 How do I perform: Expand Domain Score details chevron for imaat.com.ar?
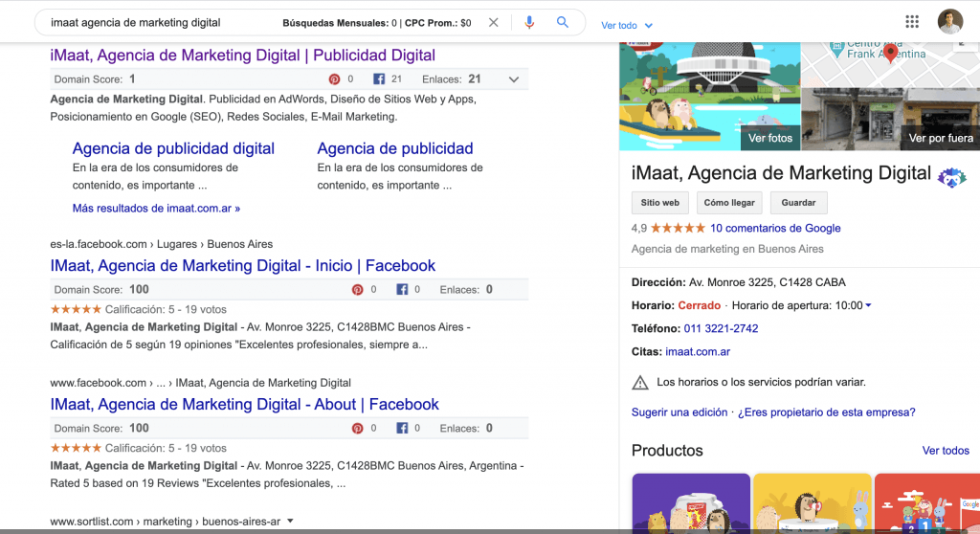tap(514, 79)
